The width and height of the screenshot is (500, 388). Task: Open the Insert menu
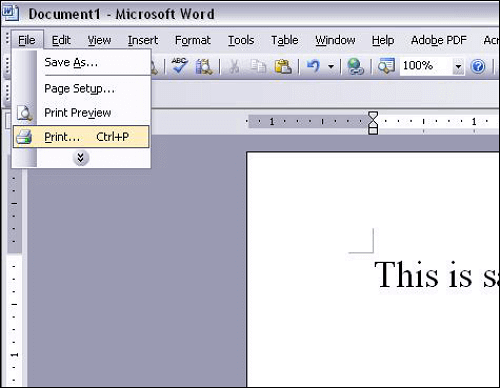coord(143,40)
